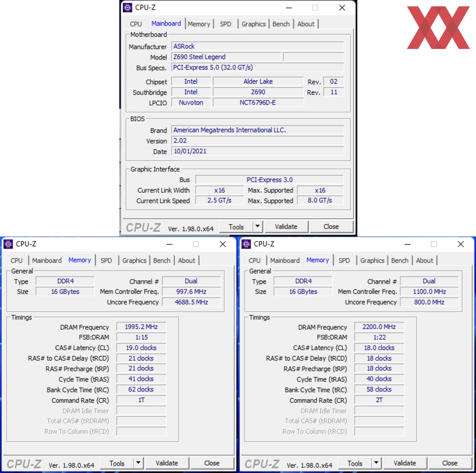The width and height of the screenshot is (476, 473).
Task: Click 1:15 FSB:DRAM ratio value
Action: click(141, 337)
